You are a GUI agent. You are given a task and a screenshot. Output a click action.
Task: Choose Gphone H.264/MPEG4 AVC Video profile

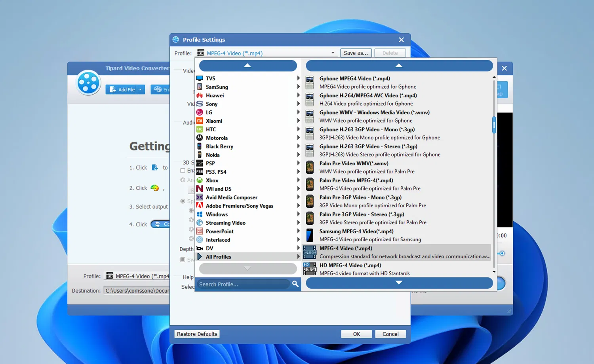[397, 99]
